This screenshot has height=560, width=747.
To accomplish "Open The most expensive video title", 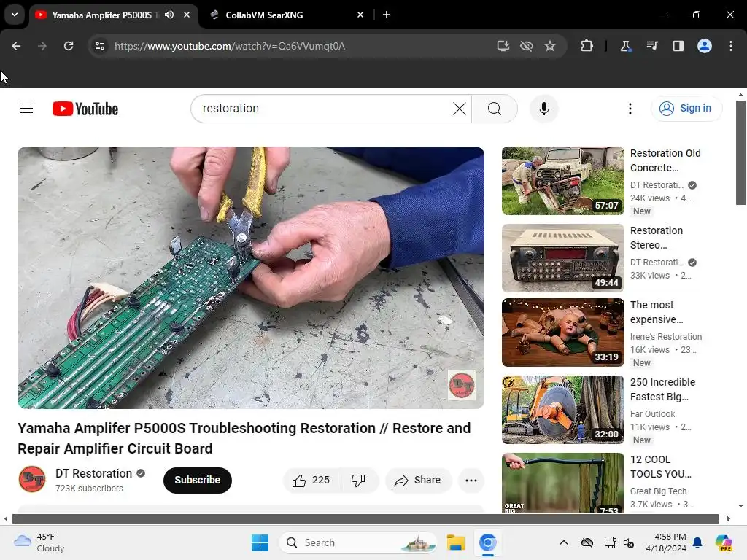I will coord(656,312).
